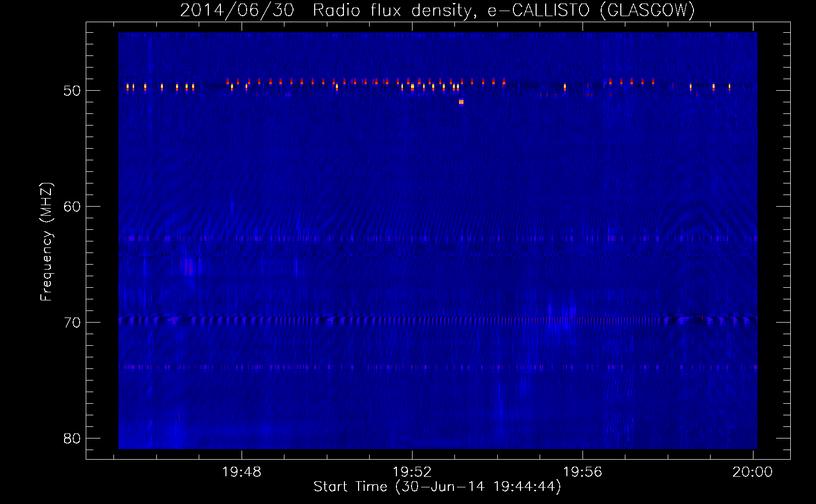Click the 19:56 time tick label
Viewport: 816px width, 504px height.
[x=582, y=472]
